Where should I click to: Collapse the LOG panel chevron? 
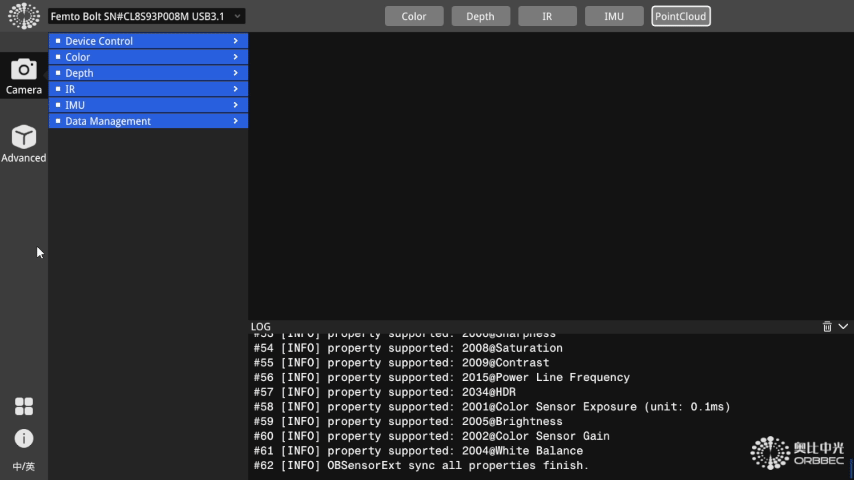[843, 326]
